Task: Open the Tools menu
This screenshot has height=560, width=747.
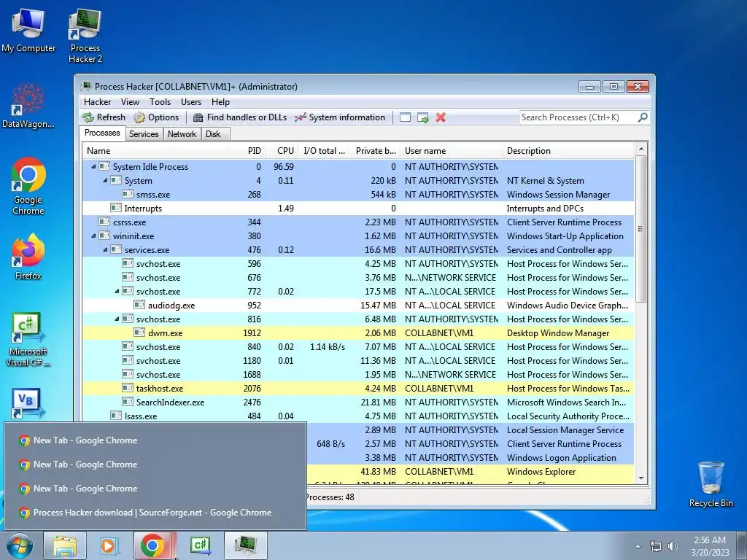Action: coord(160,102)
